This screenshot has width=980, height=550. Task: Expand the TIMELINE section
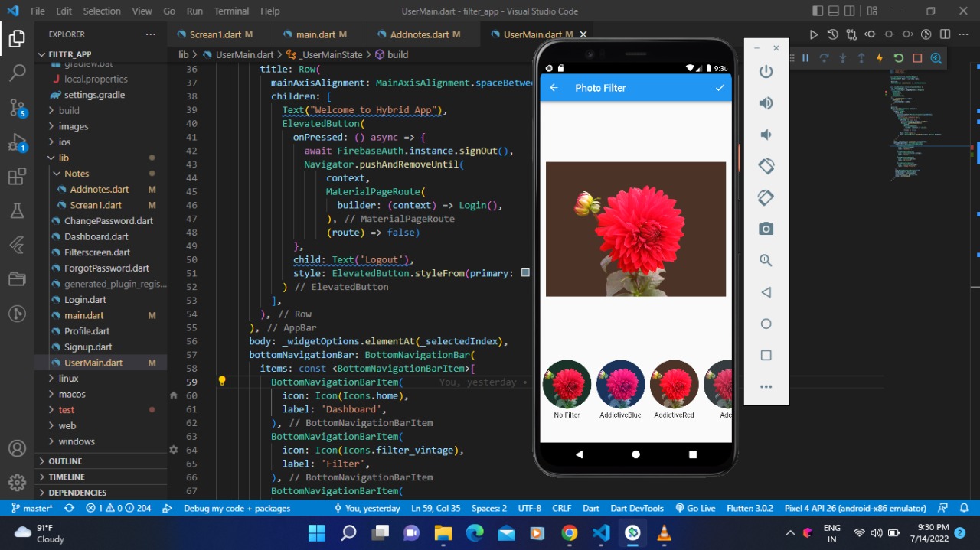[100, 477]
